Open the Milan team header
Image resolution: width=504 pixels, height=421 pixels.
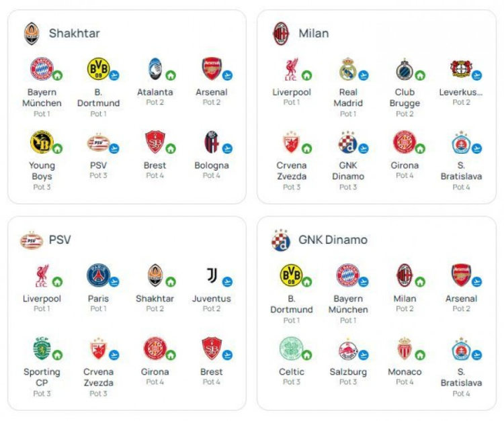pyautogui.click(x=313, y=33)
